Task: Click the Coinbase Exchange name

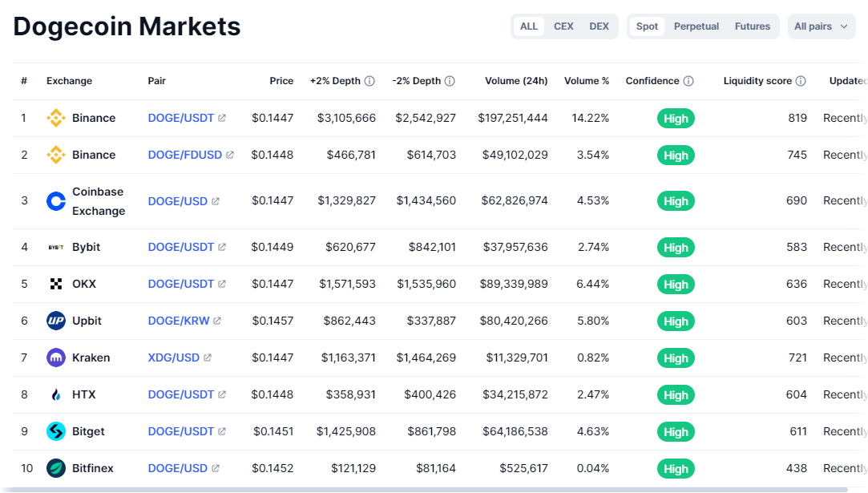Action: click(x=99, y=201)
